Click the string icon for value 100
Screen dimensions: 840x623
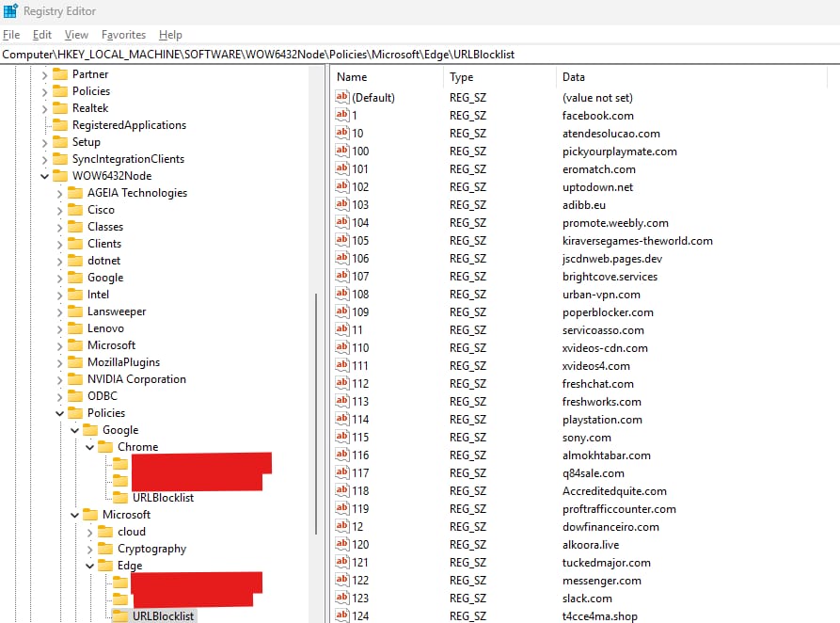pos(341,151)
